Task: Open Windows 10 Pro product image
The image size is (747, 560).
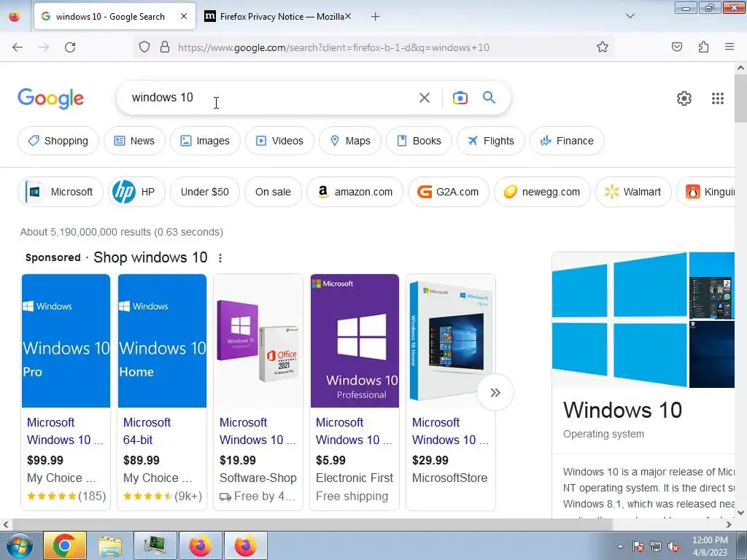Action: coord(66,341)
